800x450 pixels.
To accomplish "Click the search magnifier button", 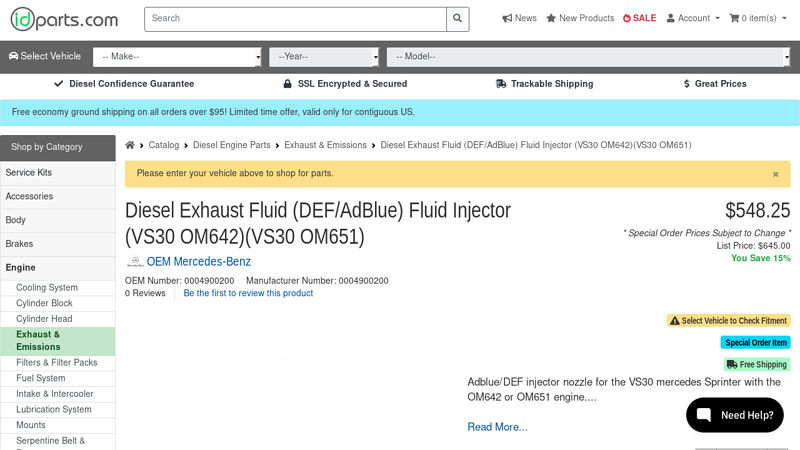I will pyautogui.click(x=458, y=19).
